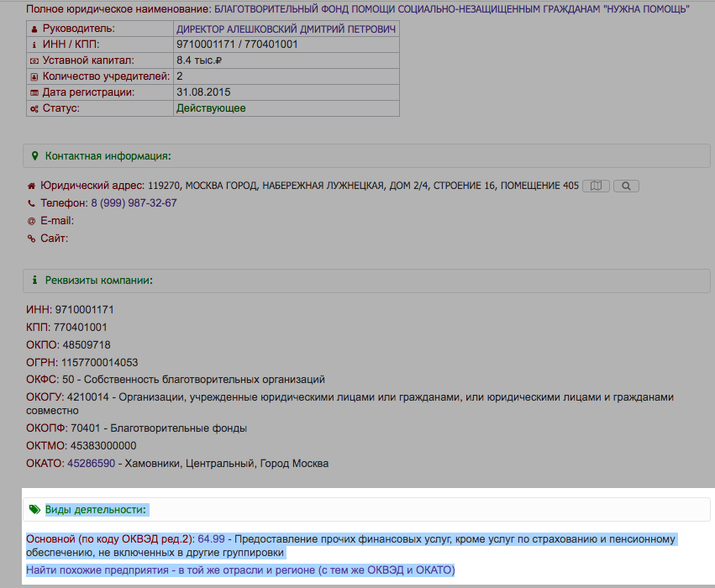The width and height of the screenshot is (715, 588).
Task: Click the founders count cell showing 2
Action: [x=287, y=76]
